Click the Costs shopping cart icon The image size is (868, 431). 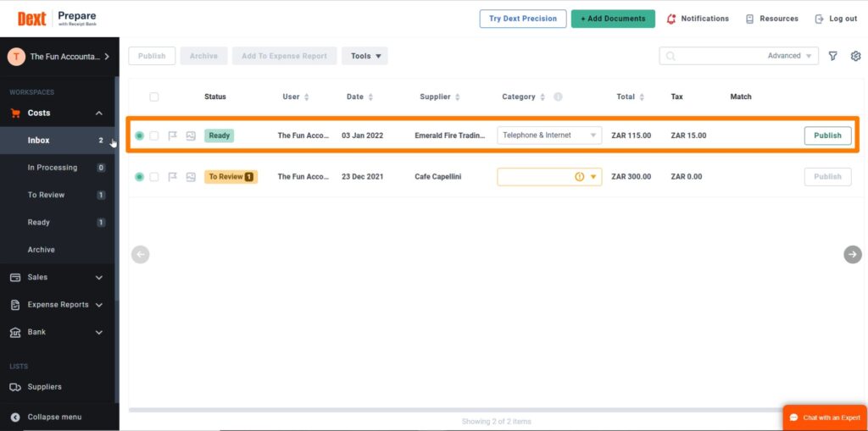15,113
